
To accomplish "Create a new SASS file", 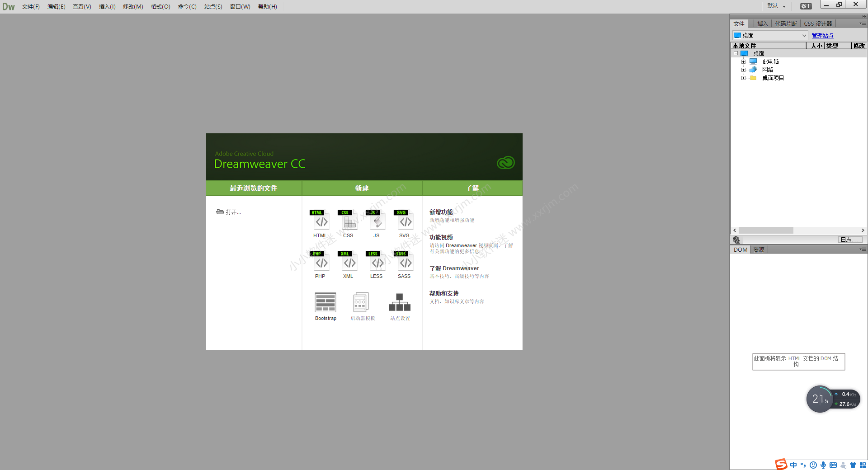I will click(404, 265).
